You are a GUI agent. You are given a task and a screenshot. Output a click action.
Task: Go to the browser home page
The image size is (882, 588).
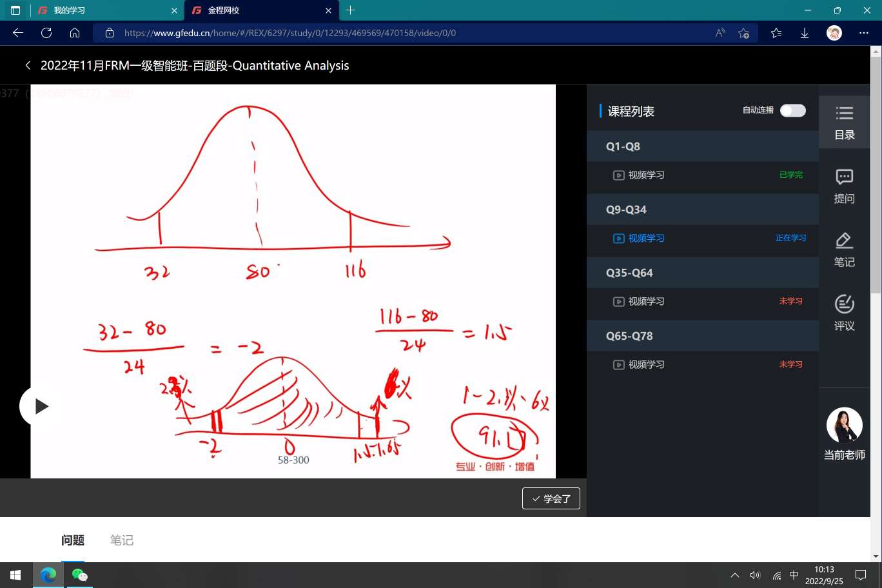coord(75,33)
